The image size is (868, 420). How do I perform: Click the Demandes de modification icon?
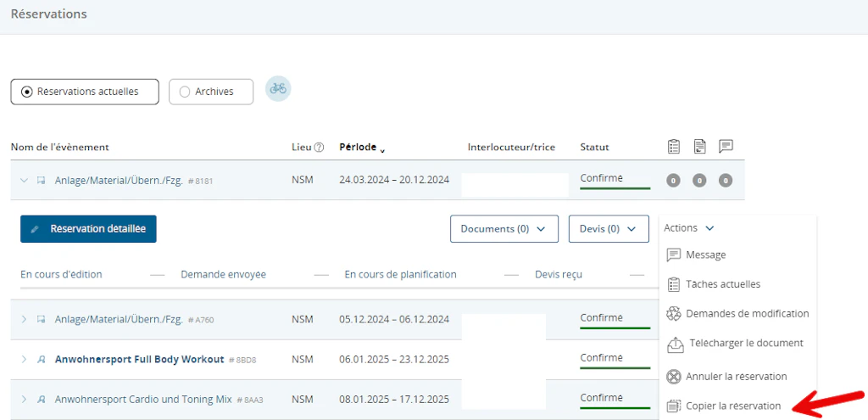(x=674, y=314)
